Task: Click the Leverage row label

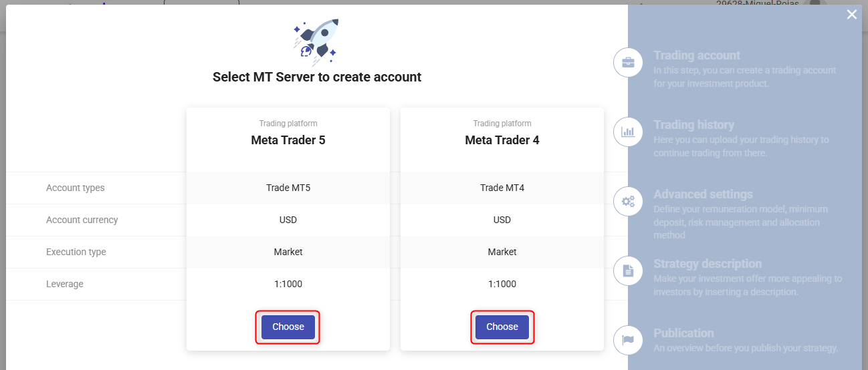Action: [65, 284]
